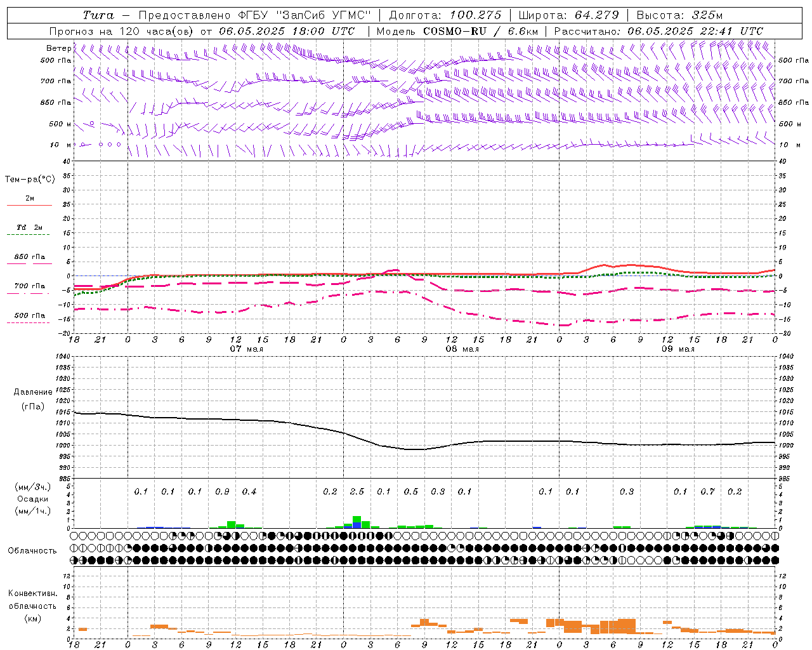Click the "Рассчитано: 06.05.2025 22:41 UTC" timestamp

pos(659,31)
